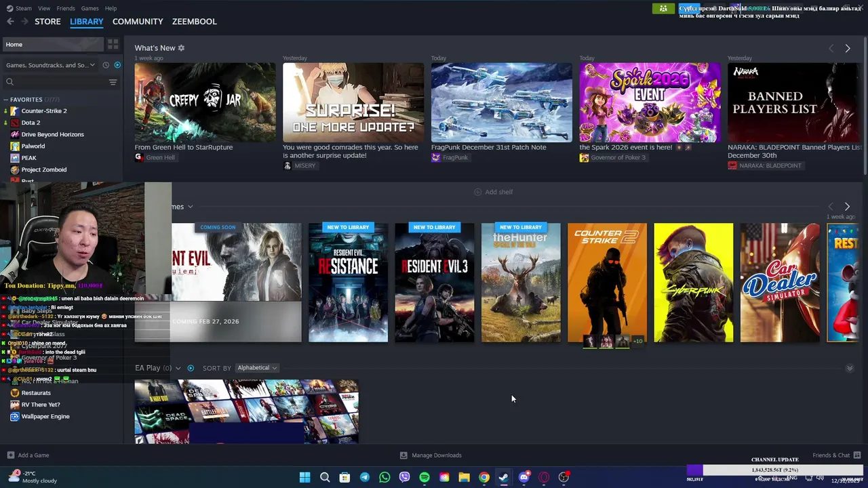Viewport: 868px width, 488px height.
Task: Open OBS Studio from taskbar
Action: [x=564, y=477]
